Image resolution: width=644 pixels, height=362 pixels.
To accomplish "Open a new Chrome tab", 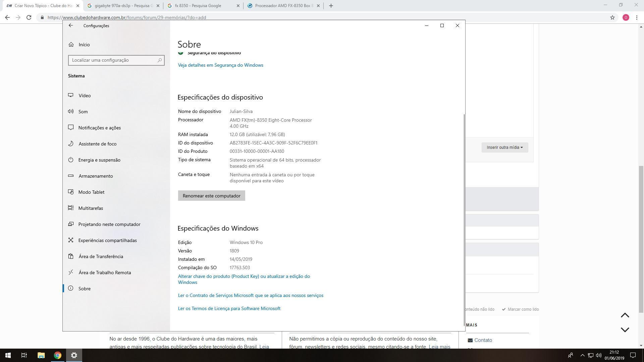I will tap(331, 6).
